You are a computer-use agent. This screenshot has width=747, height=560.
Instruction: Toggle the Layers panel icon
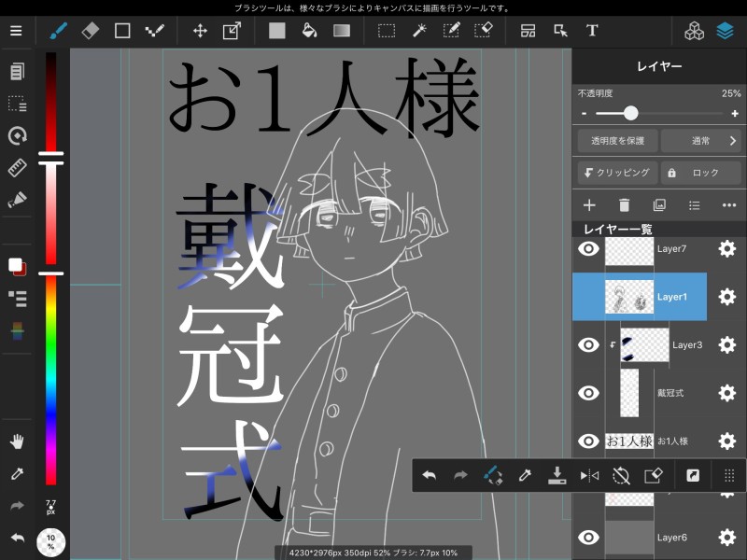coord(726,31)
